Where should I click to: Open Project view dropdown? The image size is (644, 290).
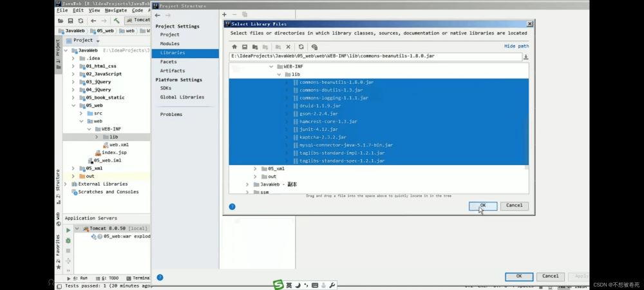point(98,41)
